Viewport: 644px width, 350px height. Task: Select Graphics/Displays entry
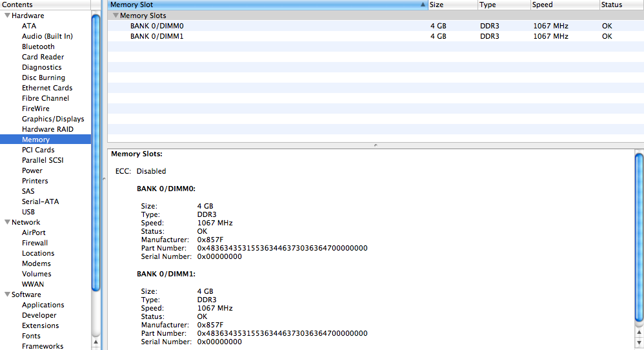coord(53,119)
